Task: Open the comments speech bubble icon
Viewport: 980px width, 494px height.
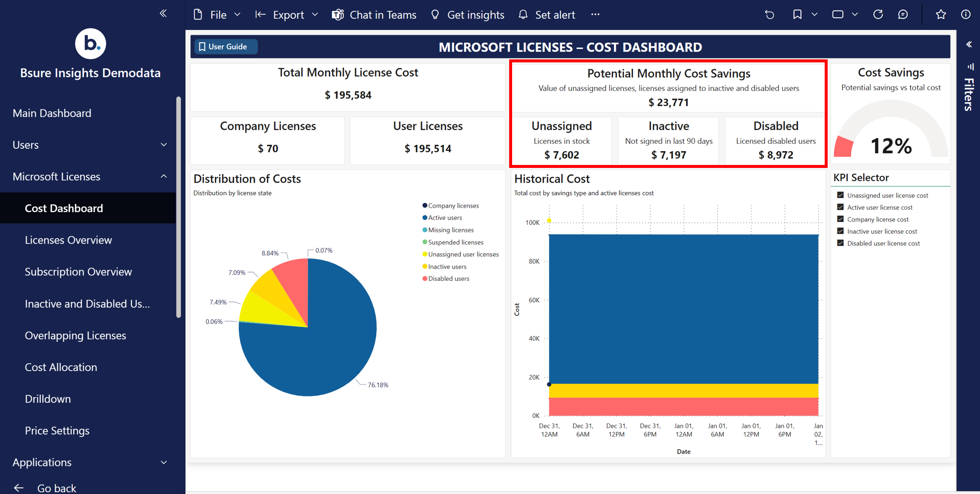Action: (x=903, y=15)
